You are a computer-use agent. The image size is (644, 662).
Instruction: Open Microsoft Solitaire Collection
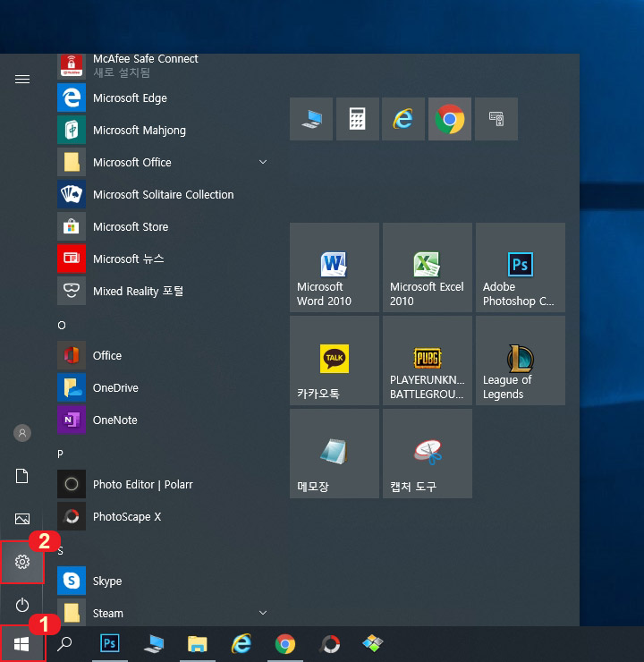click(x=164, y=195)
